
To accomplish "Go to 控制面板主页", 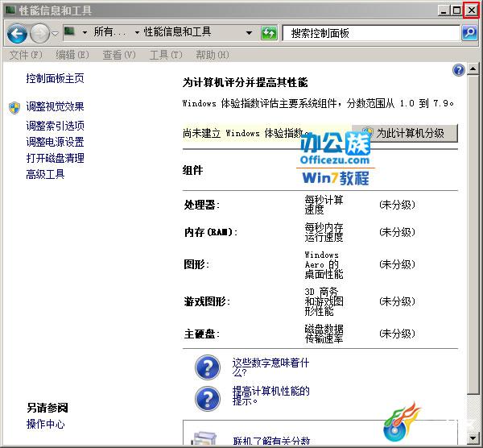I will (55, 78).
